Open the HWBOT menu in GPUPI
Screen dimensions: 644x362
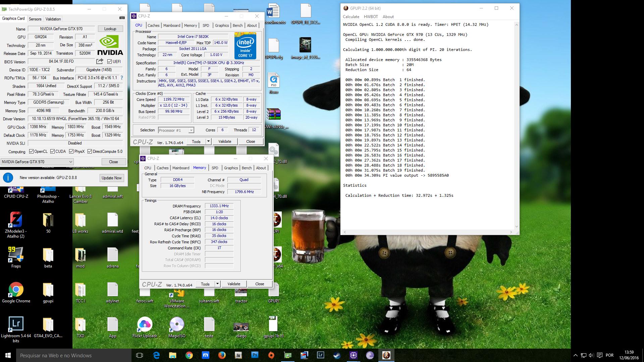tap(371, 17)
